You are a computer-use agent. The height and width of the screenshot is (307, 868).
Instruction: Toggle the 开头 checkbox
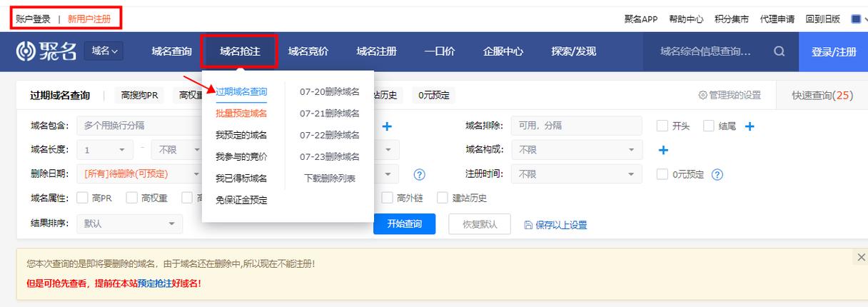coord(662,126)
